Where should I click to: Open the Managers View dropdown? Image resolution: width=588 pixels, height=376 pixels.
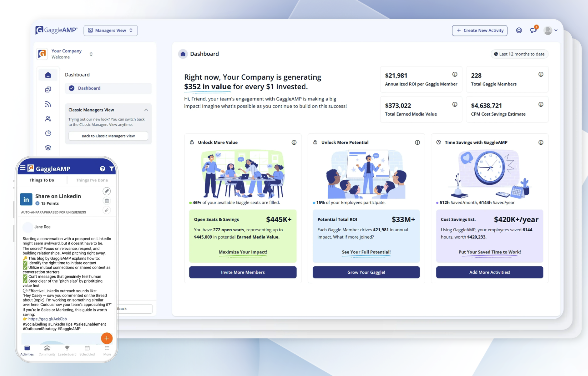click(110, 30)
